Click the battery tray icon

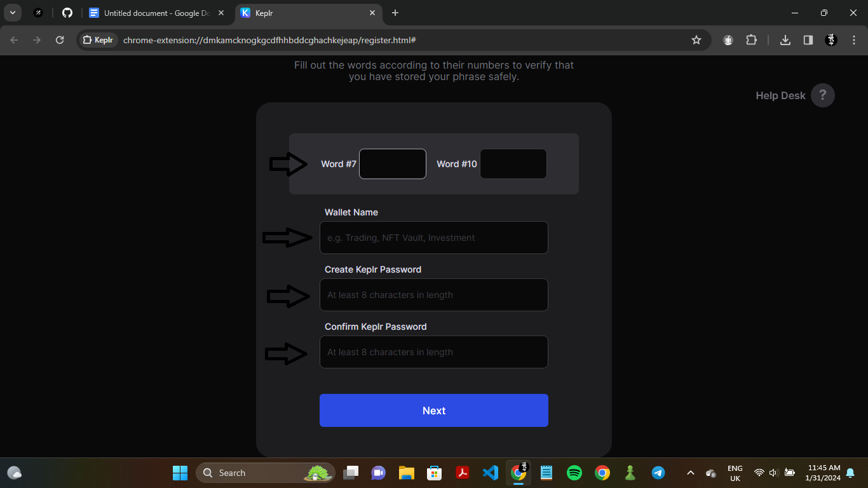click(x=790, y=473)
